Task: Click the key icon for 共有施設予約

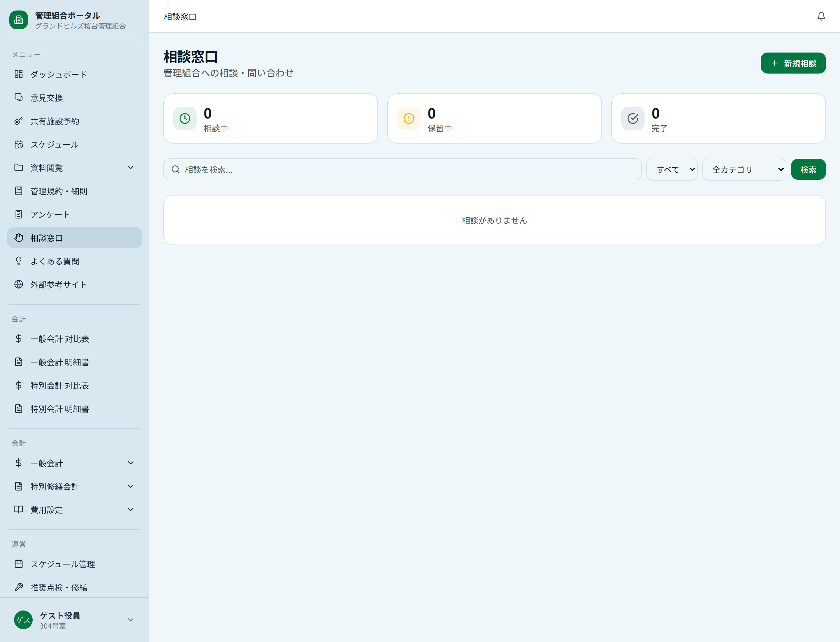Action: (x=19, y=121)
